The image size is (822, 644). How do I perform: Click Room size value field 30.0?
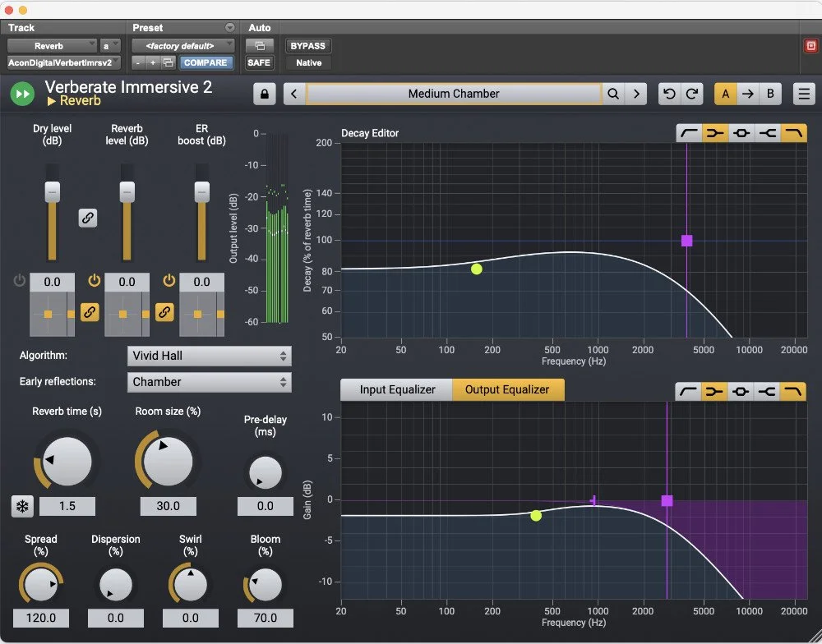tap(168, 506)
